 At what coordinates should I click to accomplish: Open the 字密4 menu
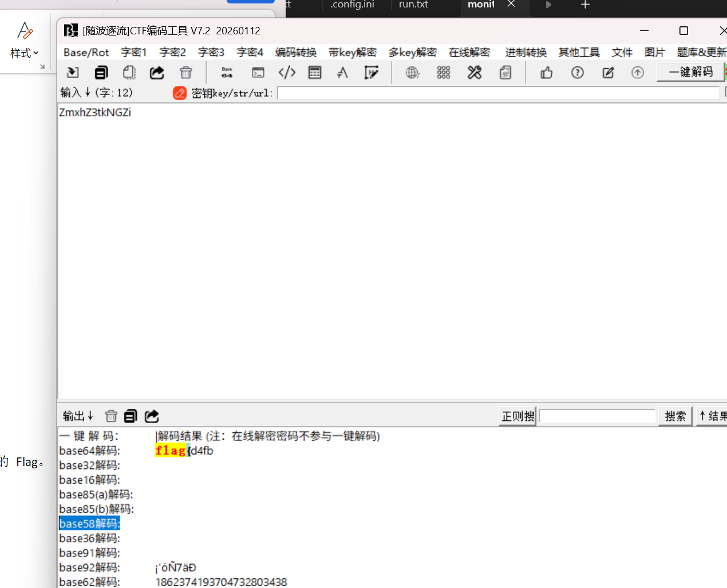point(250,53)
